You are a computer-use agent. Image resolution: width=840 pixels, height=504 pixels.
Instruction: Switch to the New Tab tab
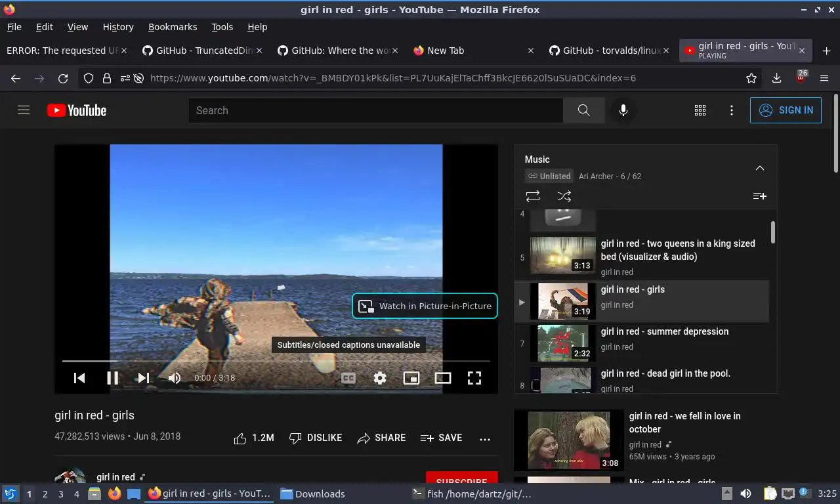click(474, 51)
